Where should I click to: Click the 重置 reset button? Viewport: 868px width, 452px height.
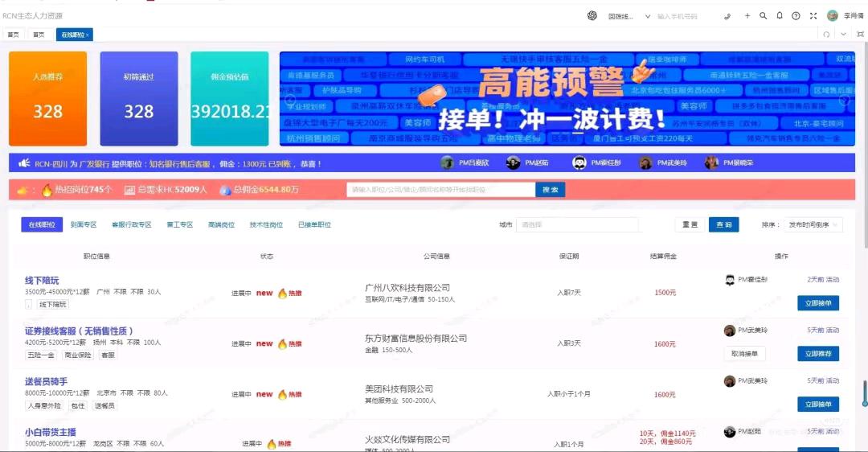point(690,224)
